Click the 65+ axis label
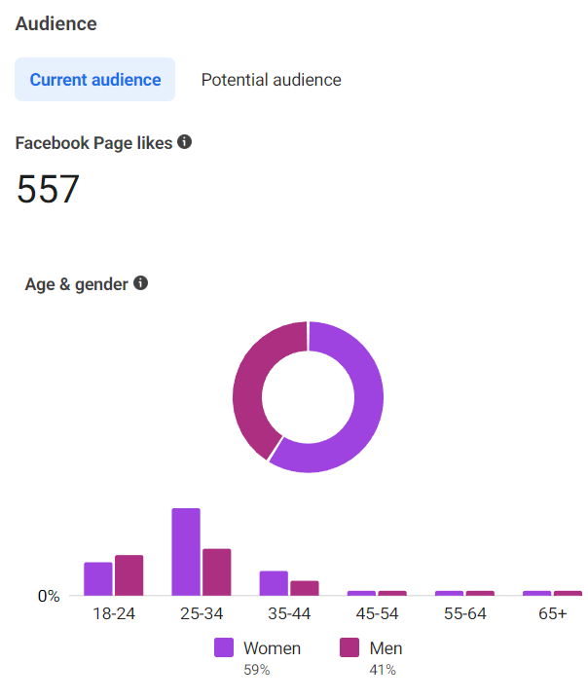The height and width of the screenshot is (700, 588). [x=552, y=613]
